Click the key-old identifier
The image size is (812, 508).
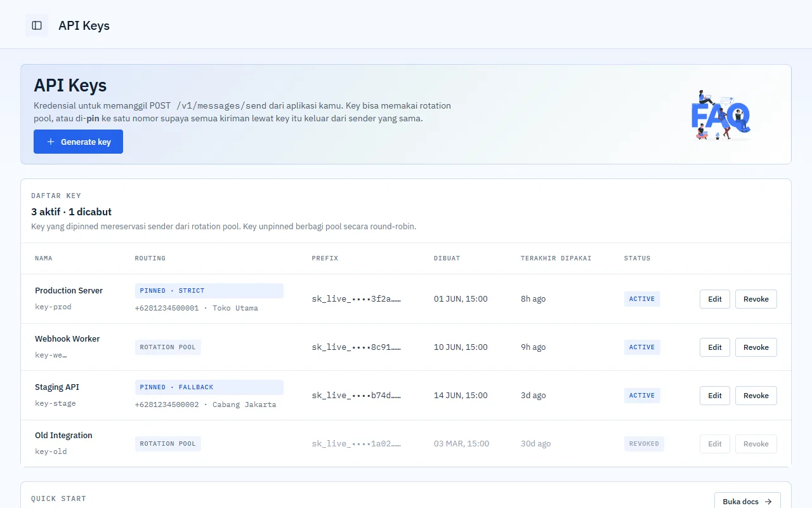tap(51, 451)
